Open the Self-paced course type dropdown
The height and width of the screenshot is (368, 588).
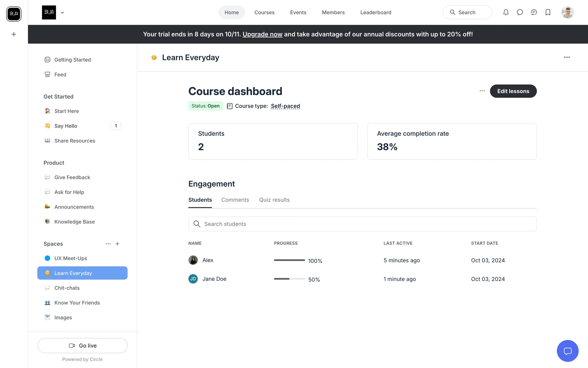285,106
